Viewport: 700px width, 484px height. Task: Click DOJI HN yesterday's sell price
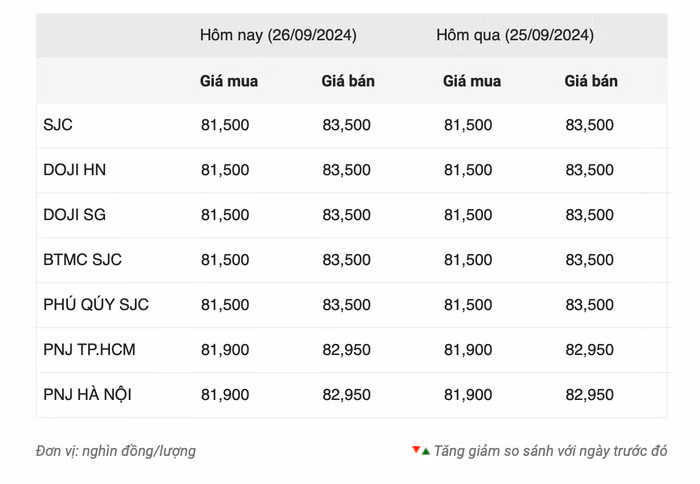(589, 170)
